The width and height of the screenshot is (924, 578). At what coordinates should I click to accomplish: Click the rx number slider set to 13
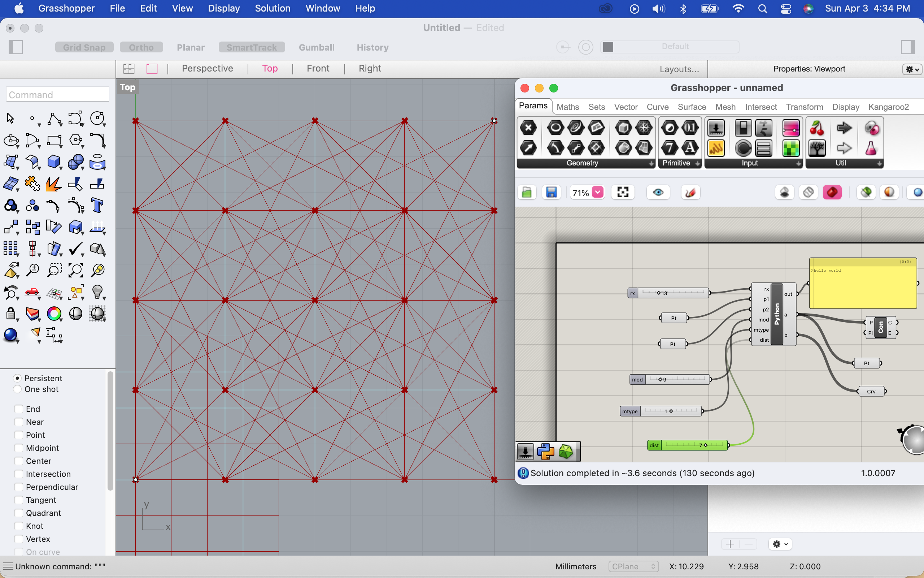click(x=668, y=293)
